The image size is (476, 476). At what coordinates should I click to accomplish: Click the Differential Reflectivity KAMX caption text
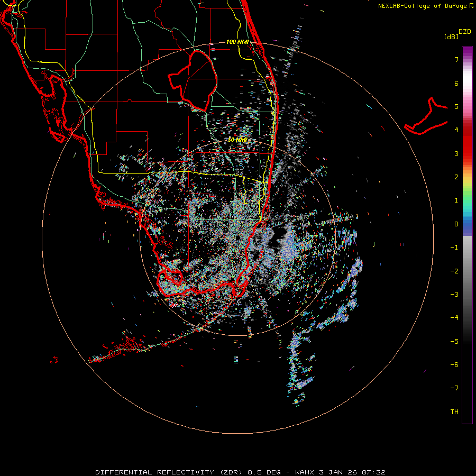tap(241, 472)
